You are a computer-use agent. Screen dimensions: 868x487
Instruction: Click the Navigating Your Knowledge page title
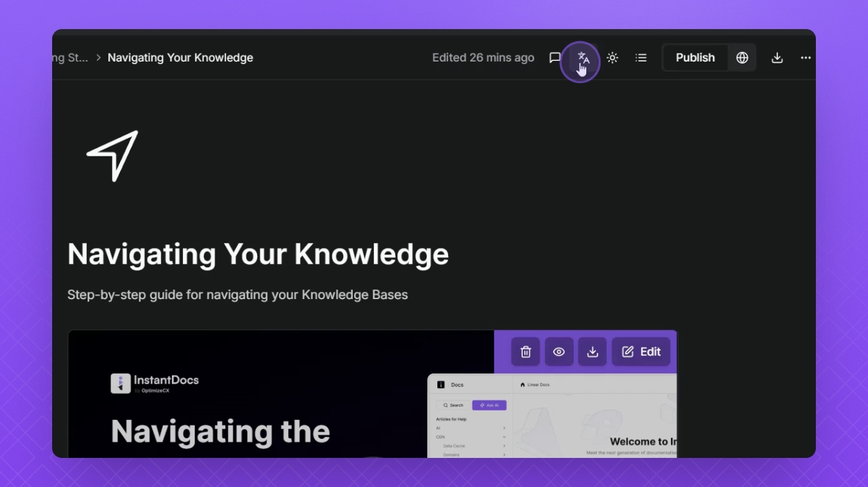click(x=258, y=254)
